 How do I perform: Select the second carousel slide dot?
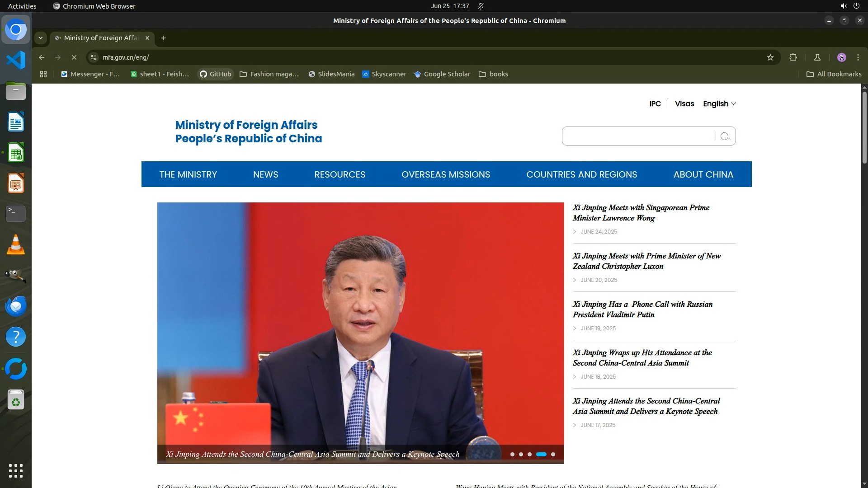tap(521, 455)
